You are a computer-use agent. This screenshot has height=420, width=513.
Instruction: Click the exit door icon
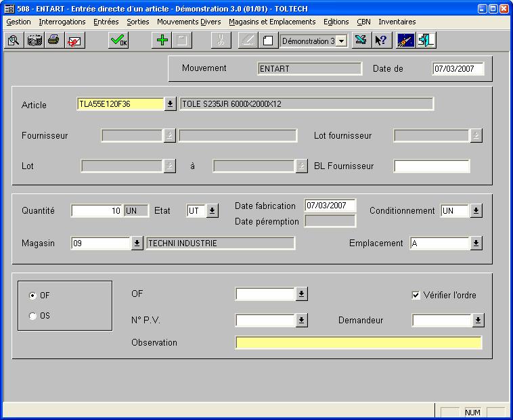click(x=426, y=41)
